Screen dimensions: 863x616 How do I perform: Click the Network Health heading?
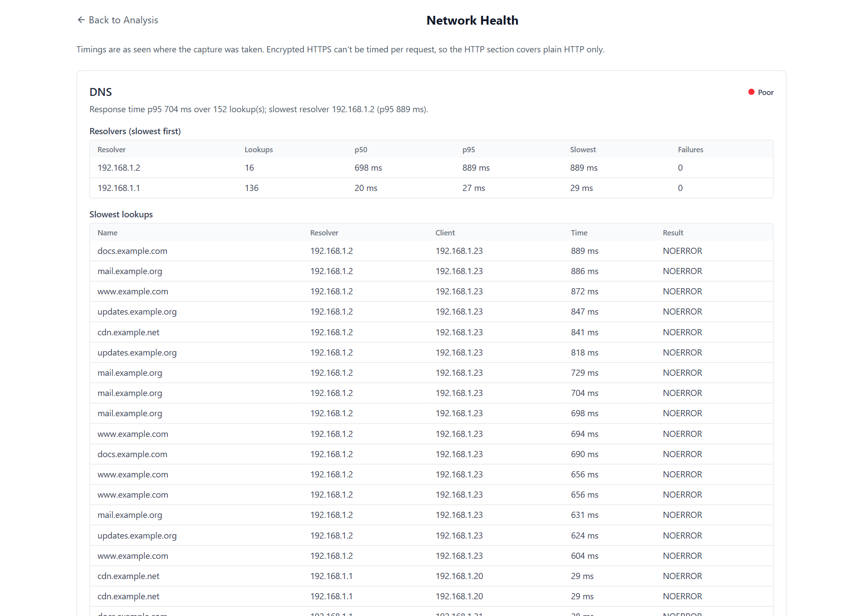[472, 21]
